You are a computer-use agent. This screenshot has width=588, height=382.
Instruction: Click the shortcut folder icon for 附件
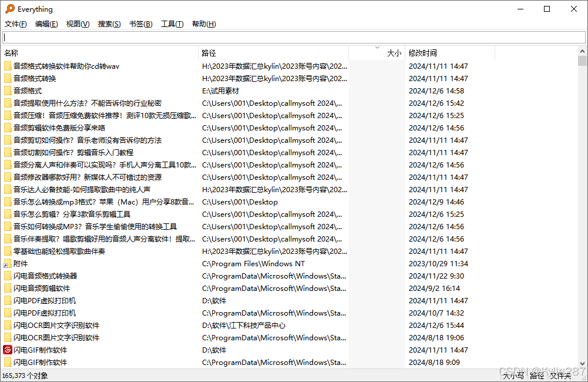(x=8, y=264)
